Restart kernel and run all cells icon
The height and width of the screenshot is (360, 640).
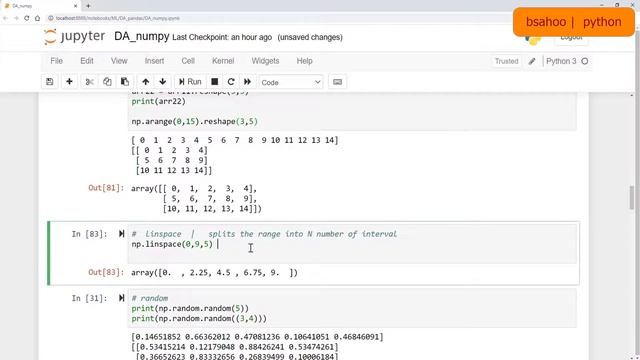247,82
